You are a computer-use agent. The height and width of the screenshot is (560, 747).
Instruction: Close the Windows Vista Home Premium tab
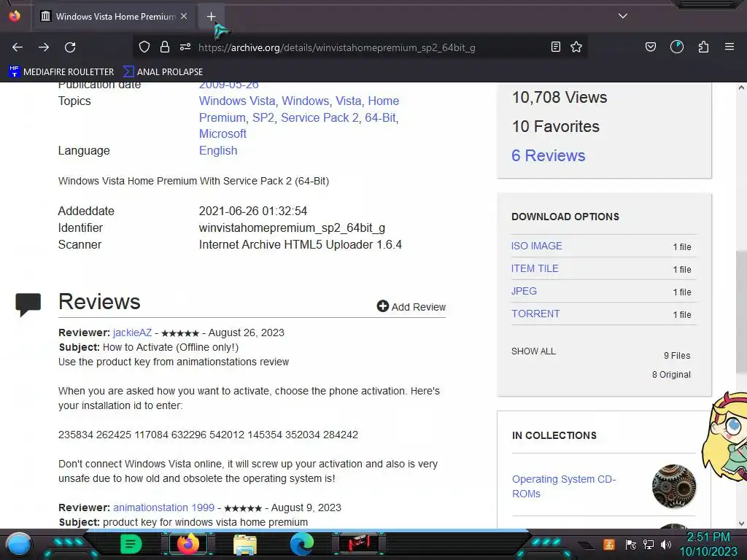click(184, 16)
